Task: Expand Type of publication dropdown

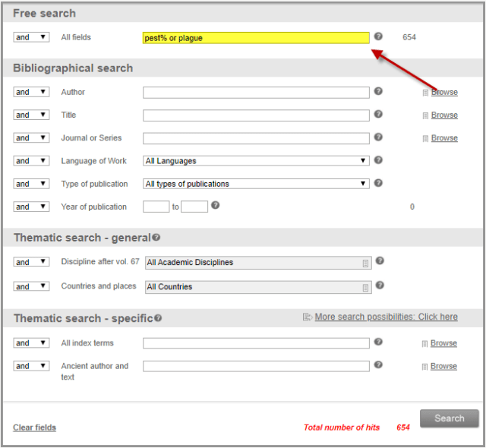Action: [256, 184]
